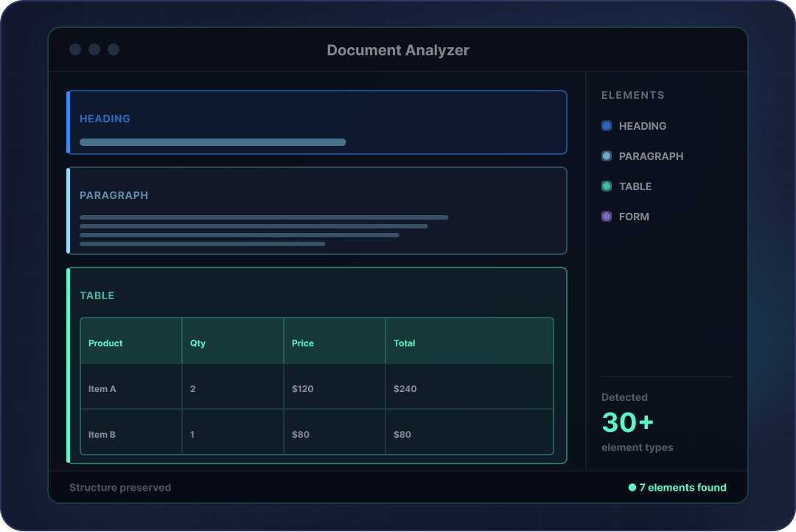Select the purple FORM legend swatch
This screenshot has height=532, width=796.
[x=607, y=216]
